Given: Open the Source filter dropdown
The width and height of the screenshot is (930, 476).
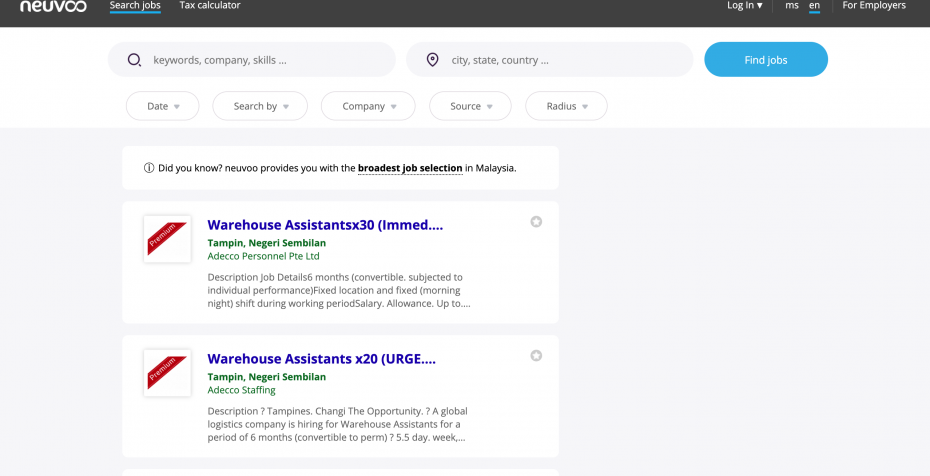Looking at the screenshot, I should pos(470,106).
